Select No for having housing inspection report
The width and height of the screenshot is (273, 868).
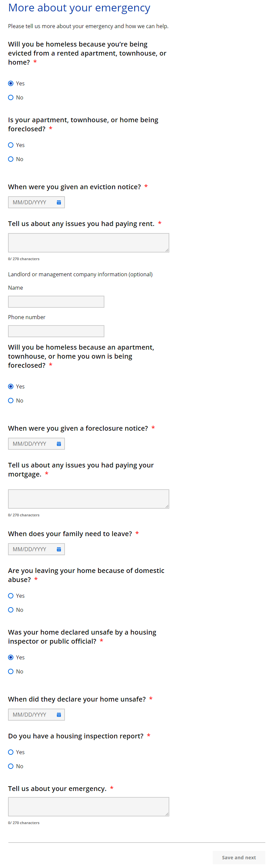[11, 766]
